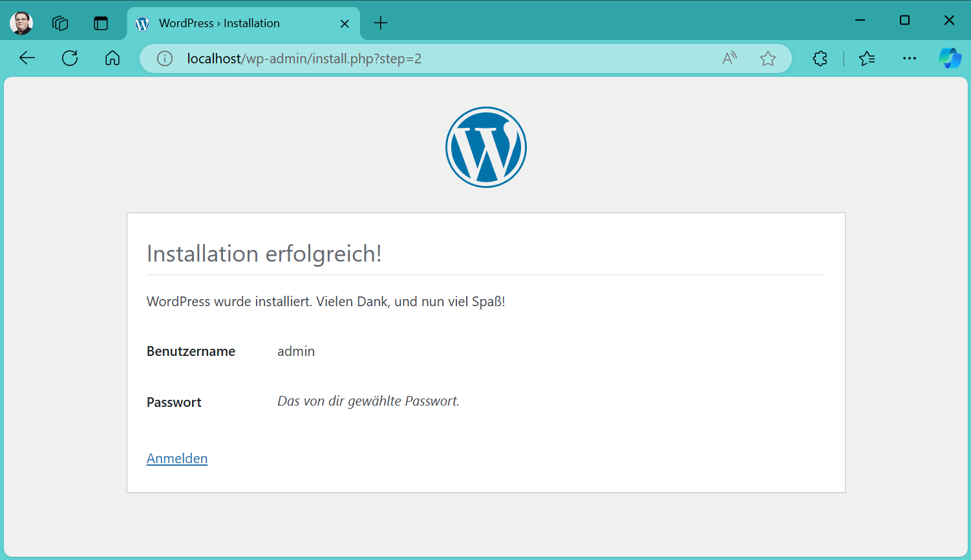
Task: Open the browser profile menu
Action: [x=21, y=23]
